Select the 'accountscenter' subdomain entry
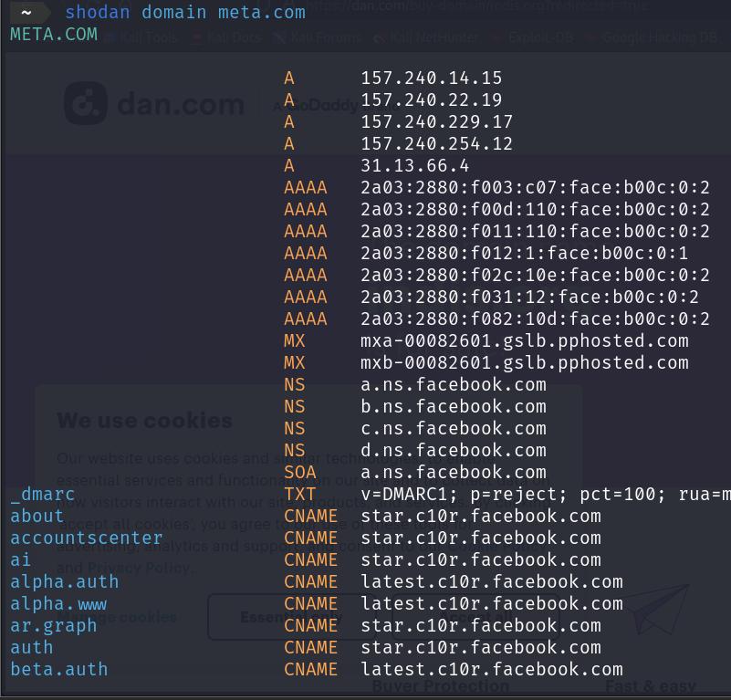The image size is (731, 700). (87, 538)
